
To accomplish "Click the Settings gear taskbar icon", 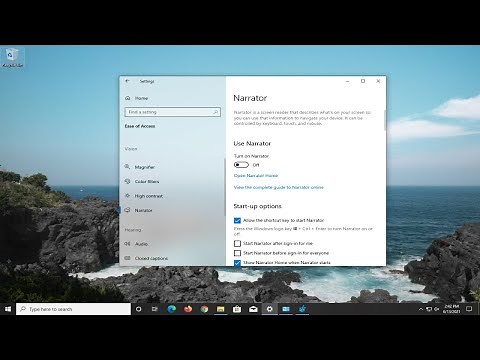I will click(x=269, y=309).
